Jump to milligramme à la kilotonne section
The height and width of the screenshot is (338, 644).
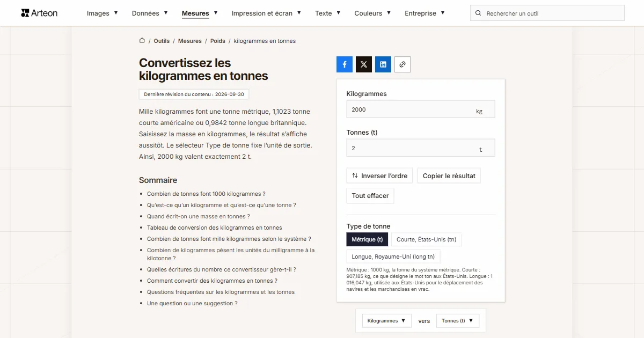[x=231, y=254]
